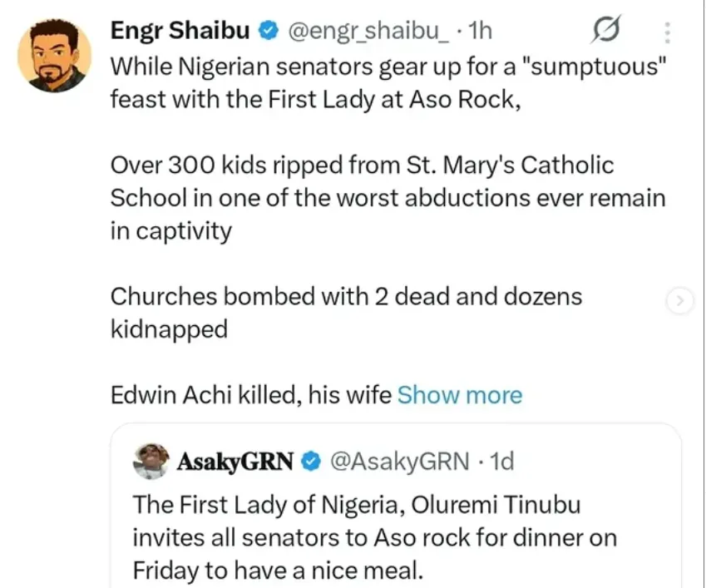Click the verified badge beside AsakyGRN
Screen dimensions: 706x588
point(312,461)
